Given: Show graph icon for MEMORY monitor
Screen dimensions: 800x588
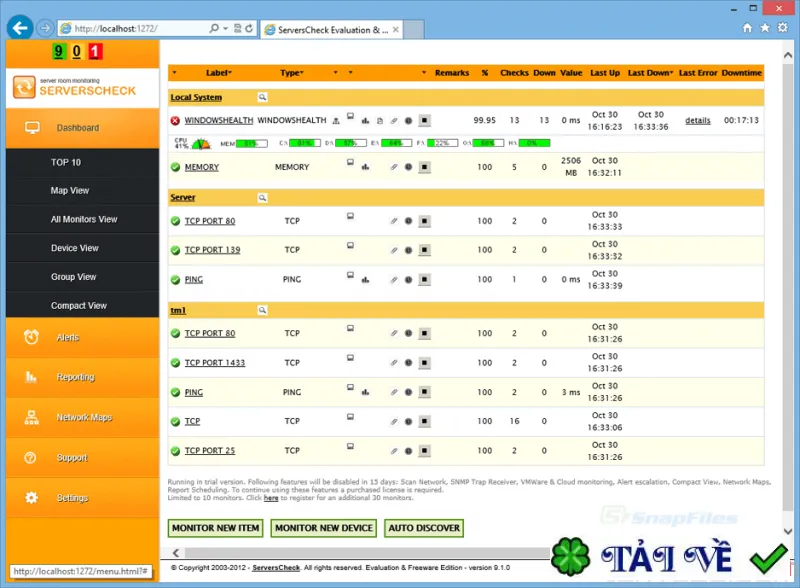Looking at the screenshot, I should 365,167.
